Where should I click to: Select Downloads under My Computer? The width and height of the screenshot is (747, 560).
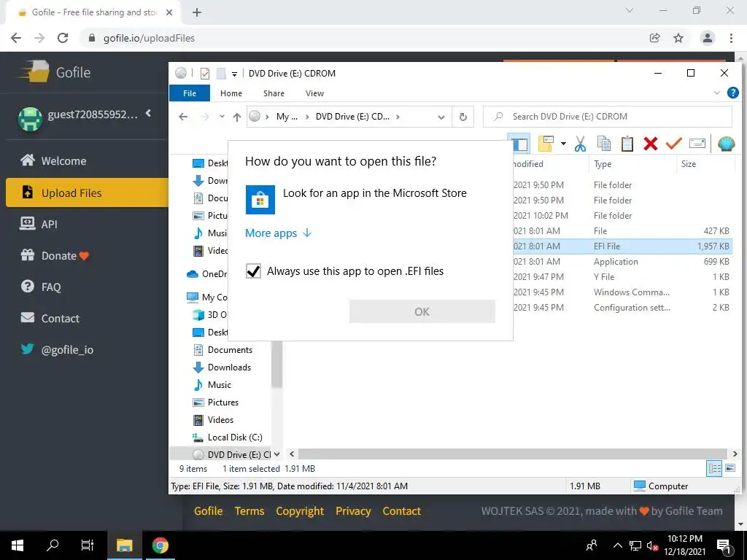tap(228, 367)
